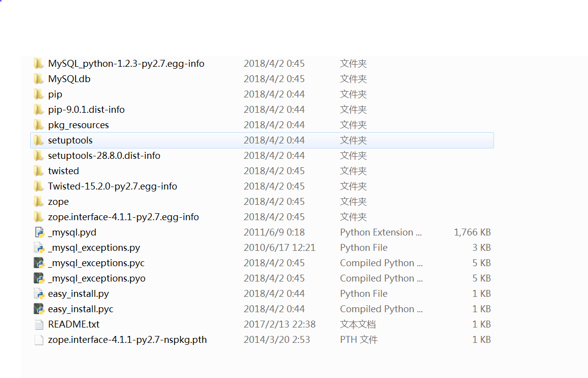The width and height of the screenshot is (588, 378).
Task: Click the setuptools-28.8.0.dist-info folder icon
Action: click(38, 156)
